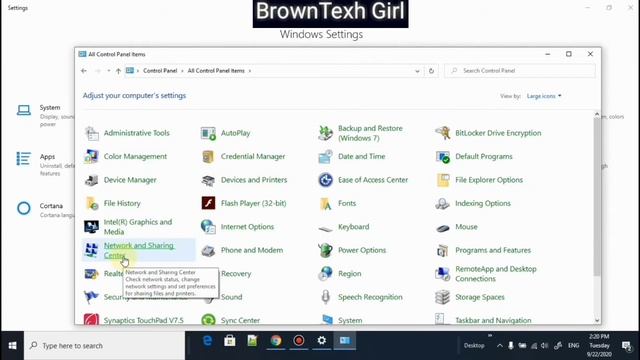
Task: Click the taskbar search box
Action: pos(105,346)
